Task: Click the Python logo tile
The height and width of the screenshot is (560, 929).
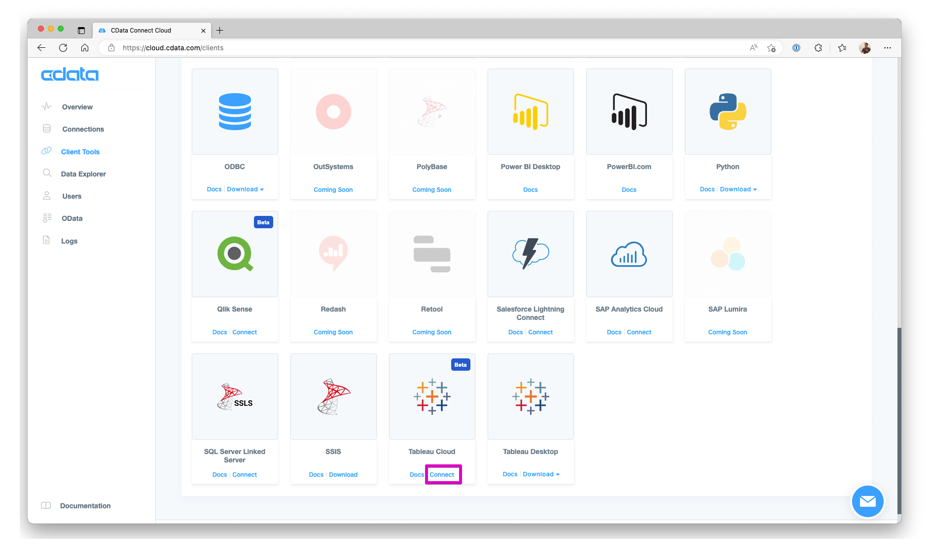Action: 728,111
